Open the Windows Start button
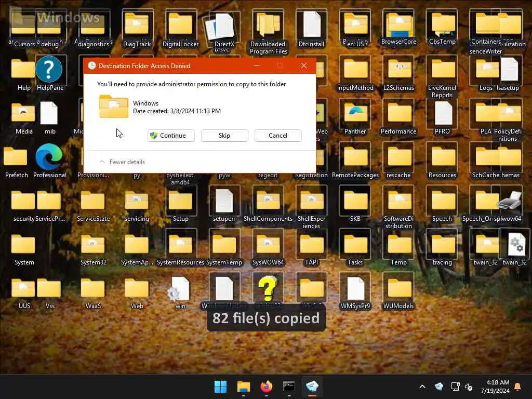Screen dimensions: 532x399 coord(220,387)
